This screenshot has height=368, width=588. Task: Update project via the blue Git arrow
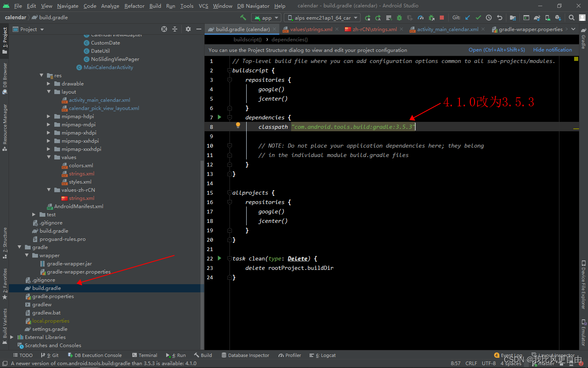tap(468, 18)
